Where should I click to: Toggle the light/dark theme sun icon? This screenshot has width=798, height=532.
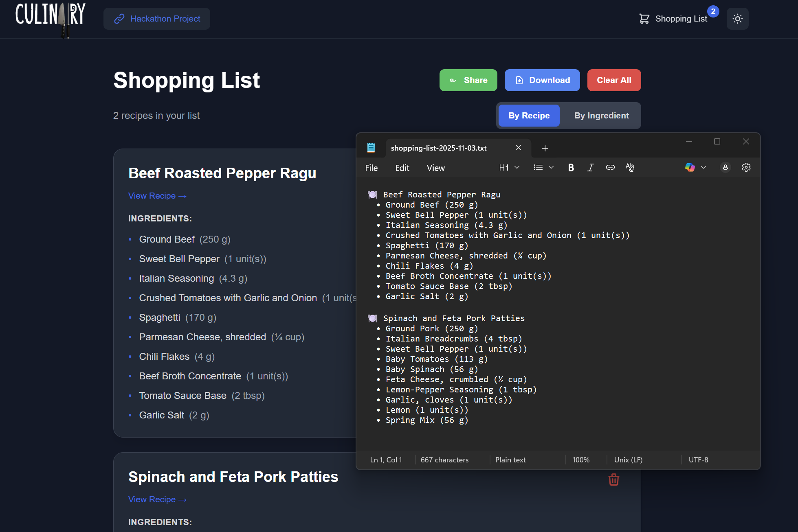(737, 19)
